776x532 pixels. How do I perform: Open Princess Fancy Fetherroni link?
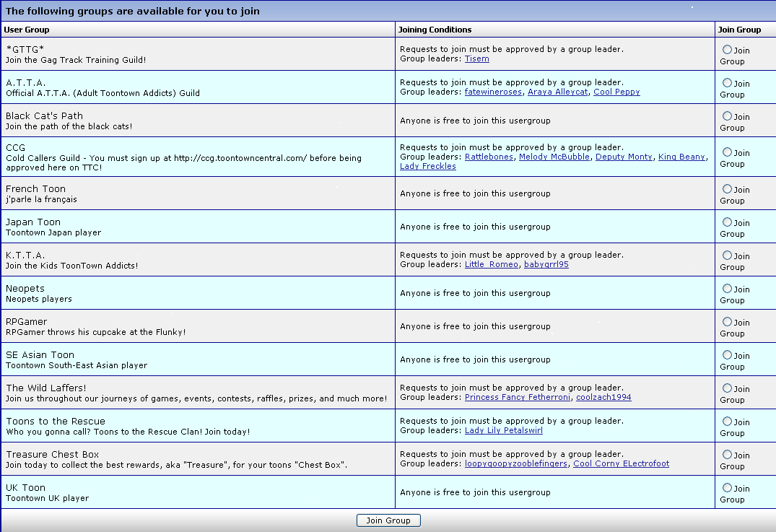point(517,398)
